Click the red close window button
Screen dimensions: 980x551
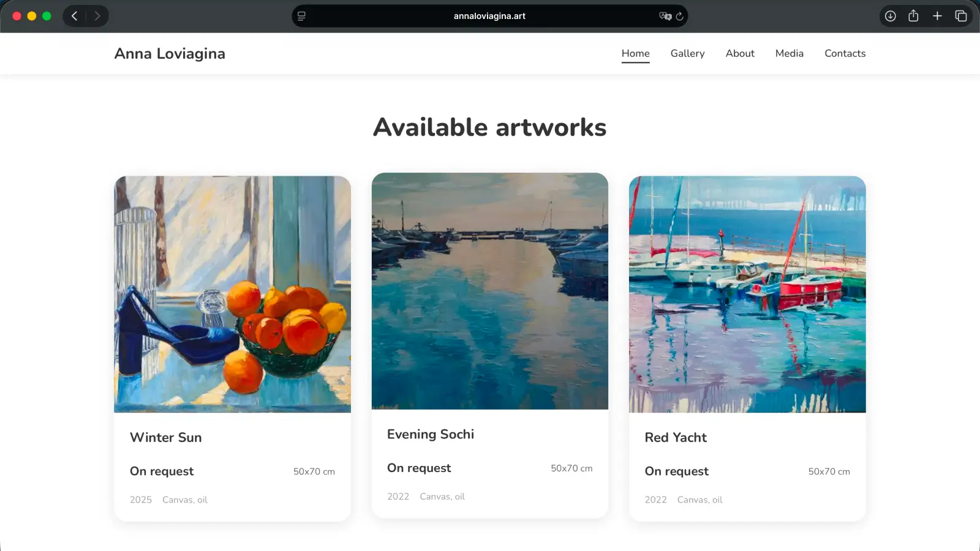17,16
